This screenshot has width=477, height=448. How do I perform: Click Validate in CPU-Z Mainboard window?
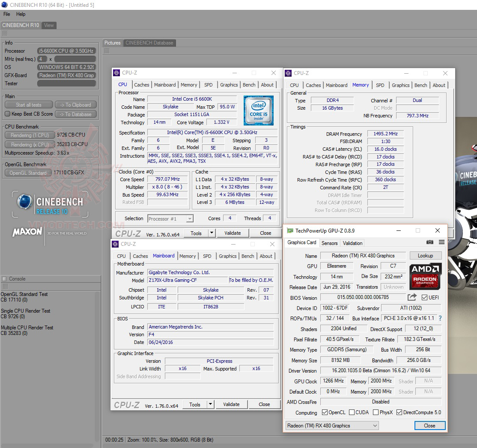click(x=231, y=404)
